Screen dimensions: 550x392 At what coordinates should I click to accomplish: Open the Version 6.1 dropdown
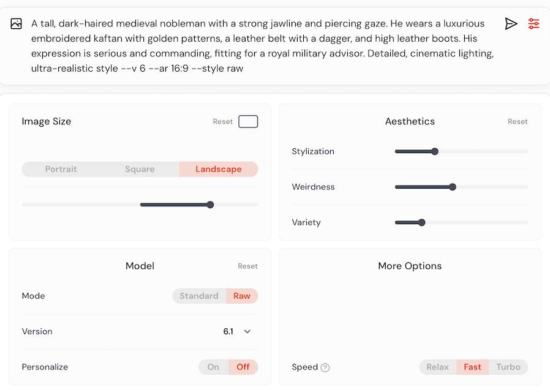pos(238,331)
